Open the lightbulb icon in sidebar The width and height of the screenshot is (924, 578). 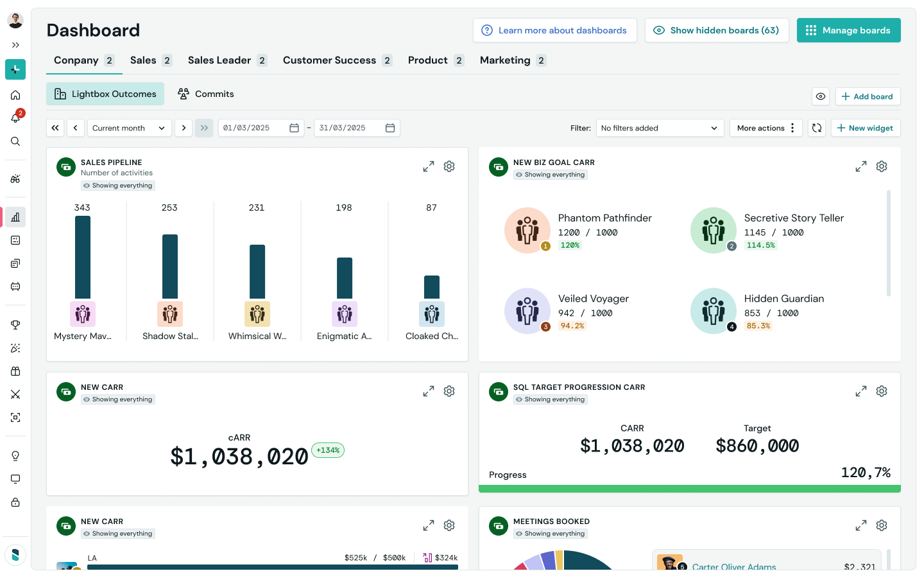[15, 456]
